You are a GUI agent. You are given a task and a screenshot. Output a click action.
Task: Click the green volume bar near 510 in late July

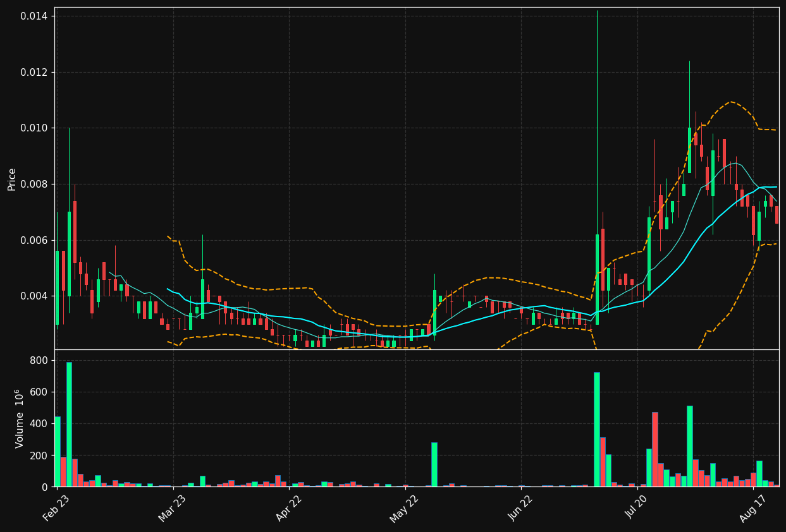[690, 446]
